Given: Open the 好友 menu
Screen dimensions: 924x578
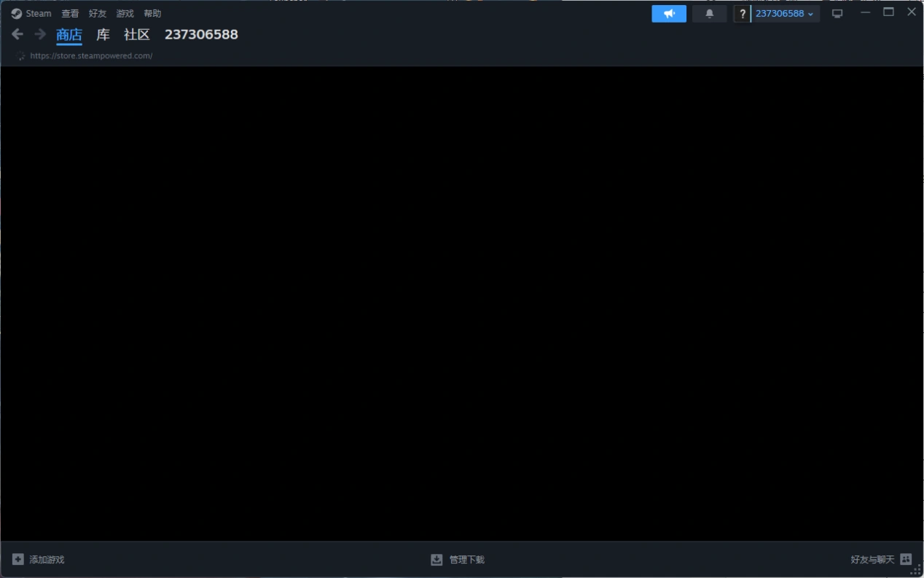Looking at the screenshot, I should point(98,14).
